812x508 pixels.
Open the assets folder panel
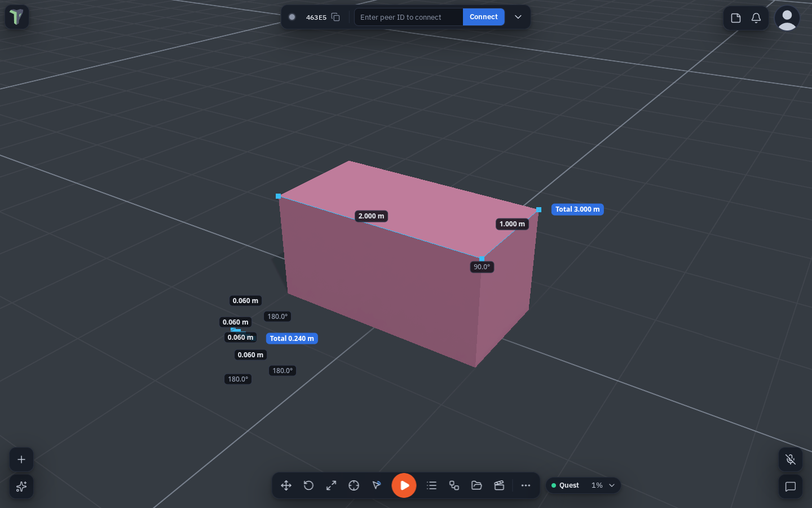click(477, 485)
